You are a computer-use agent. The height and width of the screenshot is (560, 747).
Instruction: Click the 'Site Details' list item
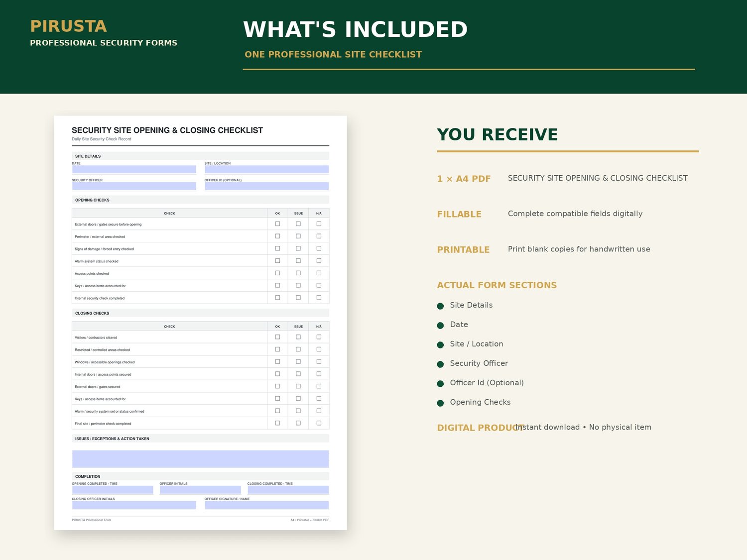[x=471, y=305]
